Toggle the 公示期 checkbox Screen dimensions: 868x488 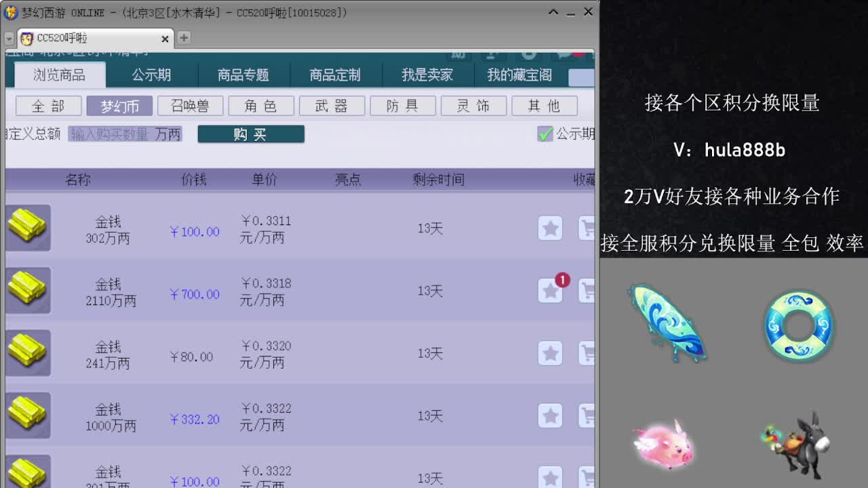pyautogui.click(x=545, y=134)
